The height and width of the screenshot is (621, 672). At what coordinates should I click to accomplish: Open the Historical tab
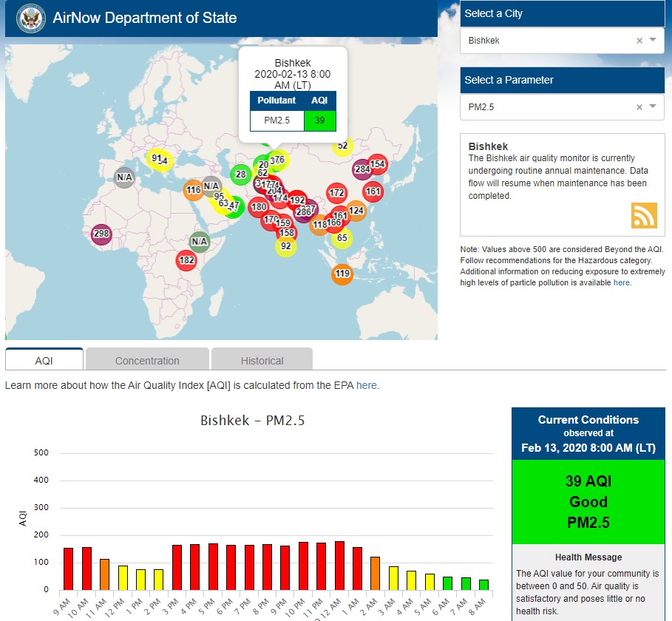262,361
